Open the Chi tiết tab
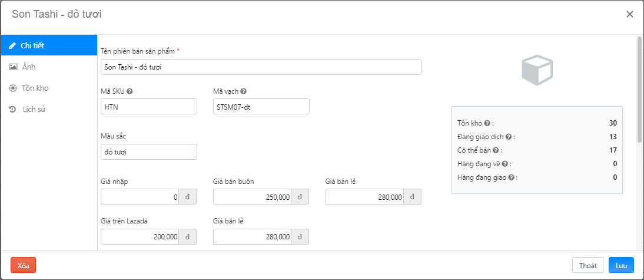Image resolution: width=644 pixels, height=280 pixels. 49,45
